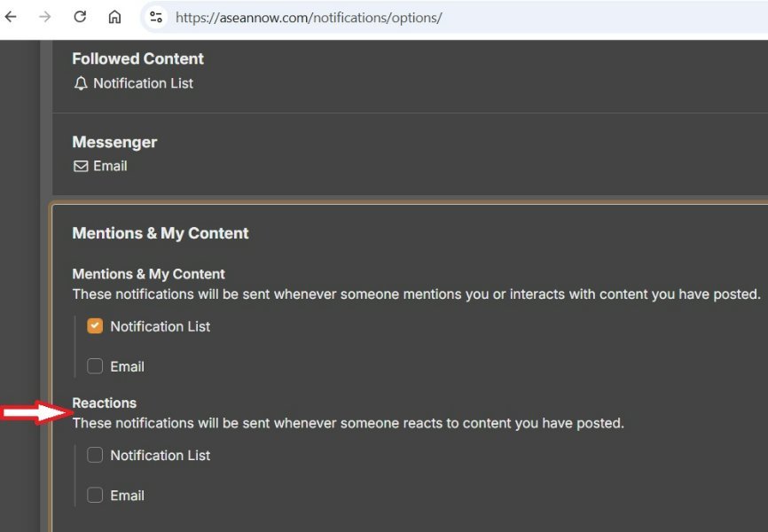The image size is (768, 532).
Task: Open site information icon beside URL
Action: [156, 17]
